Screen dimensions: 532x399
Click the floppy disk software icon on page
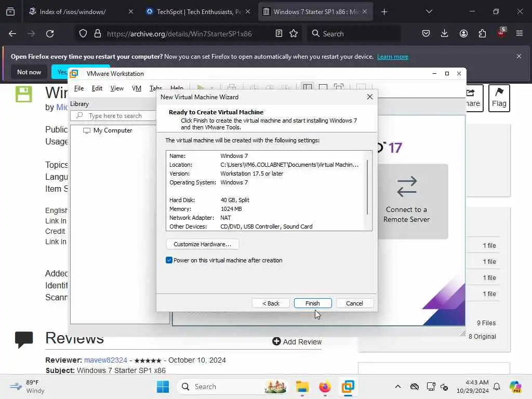pos(24,94)
